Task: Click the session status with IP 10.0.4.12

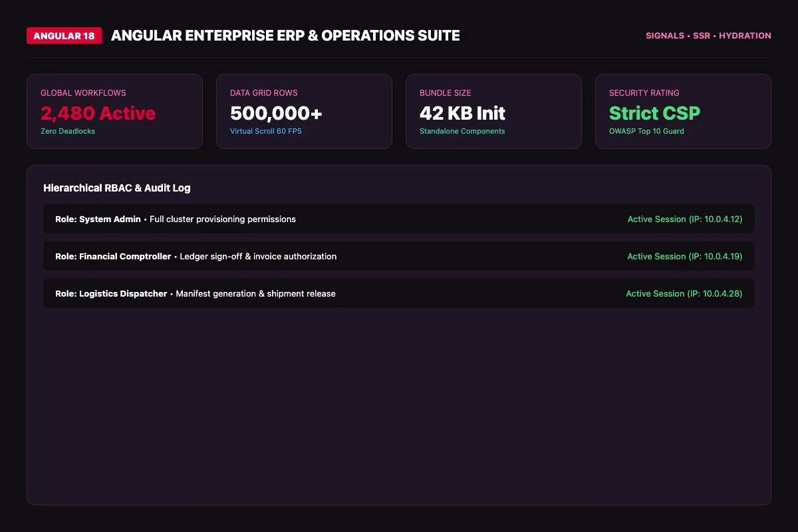Action: 685,219
